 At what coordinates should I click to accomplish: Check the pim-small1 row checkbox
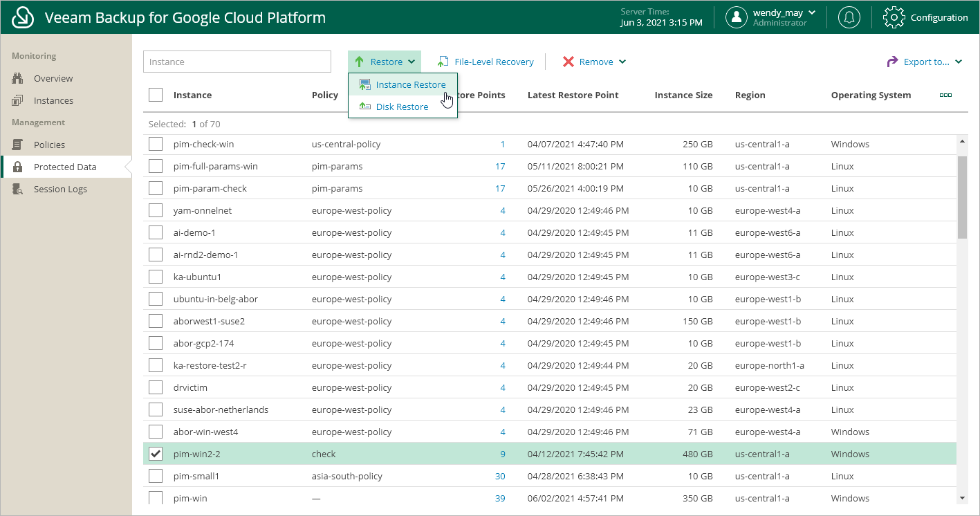156,476
